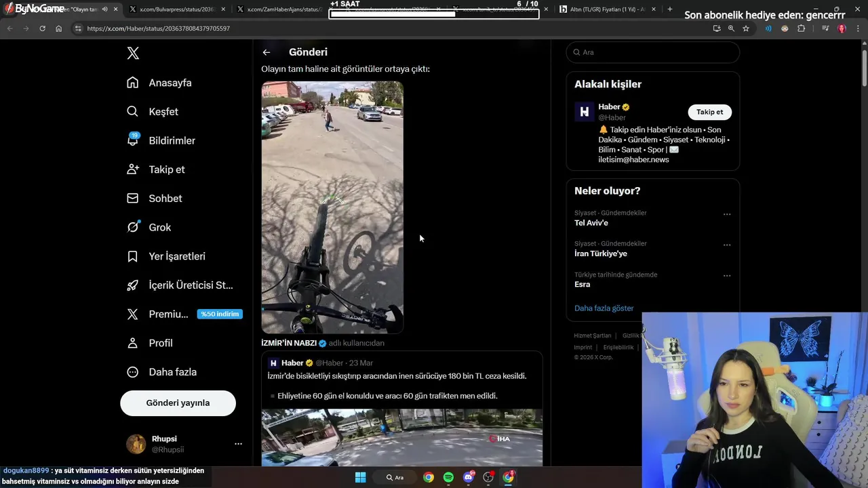Open Keşfet explore page
This screenshot has width=868, height=488.
[x=153, y=112]
